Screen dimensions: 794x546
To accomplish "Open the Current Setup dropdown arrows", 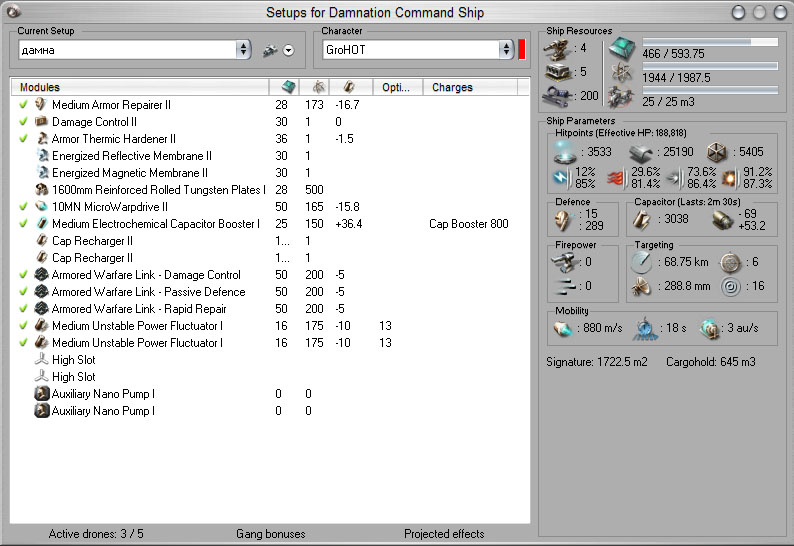I will coord(244,50).
